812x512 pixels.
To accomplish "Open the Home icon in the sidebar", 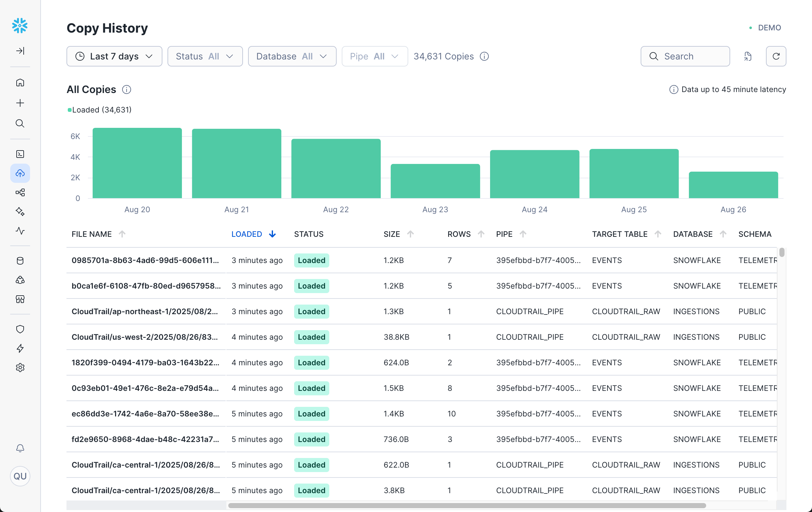I will coord(20,82).
